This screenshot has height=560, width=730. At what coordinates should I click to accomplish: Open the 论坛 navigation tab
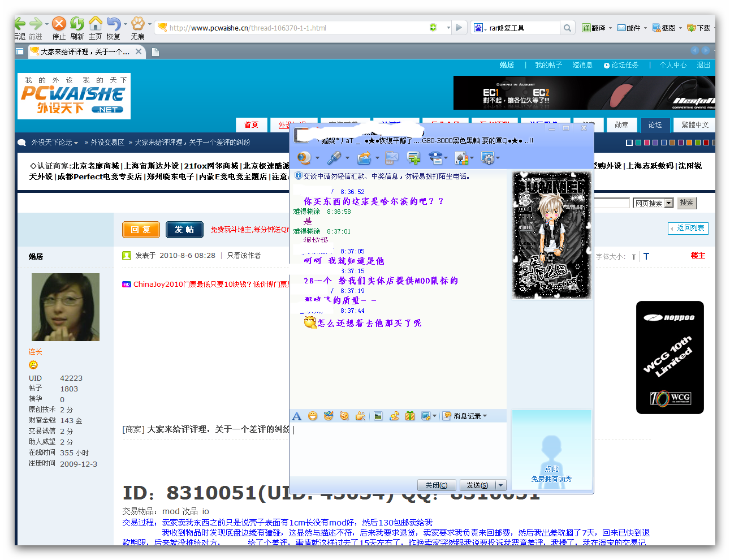pyautogui.click(x=655, y=125)
